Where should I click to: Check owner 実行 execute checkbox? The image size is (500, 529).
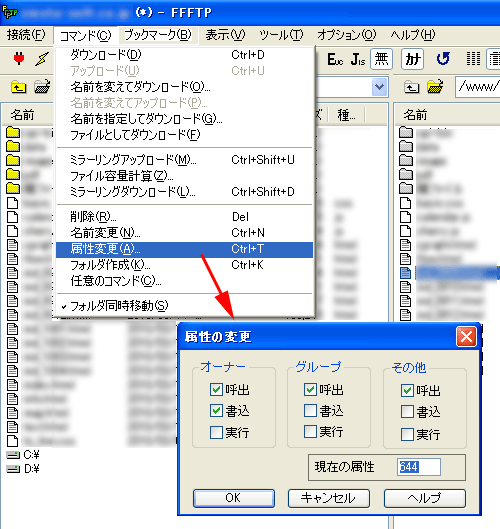pyautogui.click(x=216, y=432)
